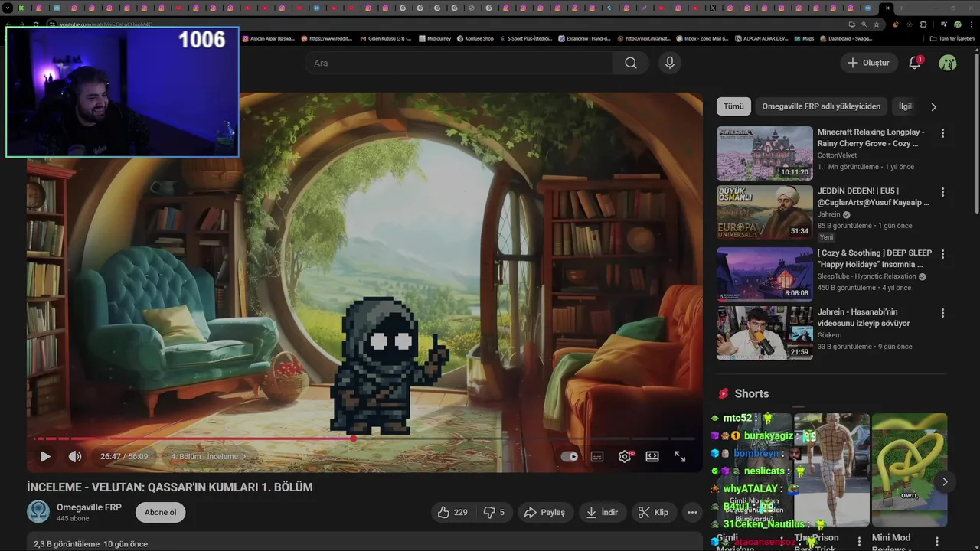Open the Minecraft Relaxing Longplay thumbnail
The width and height of the screenshot is (980, 551).
(765, 153)
